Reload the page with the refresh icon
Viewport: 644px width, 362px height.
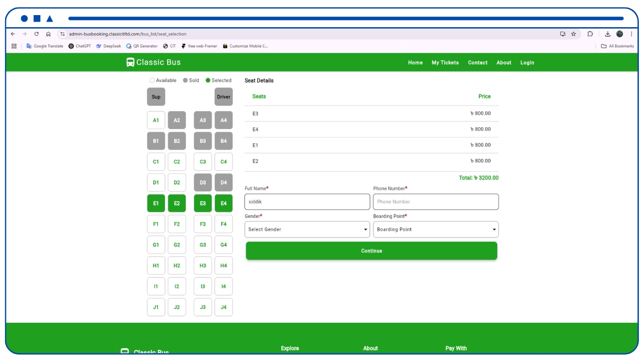coord(36,34)
